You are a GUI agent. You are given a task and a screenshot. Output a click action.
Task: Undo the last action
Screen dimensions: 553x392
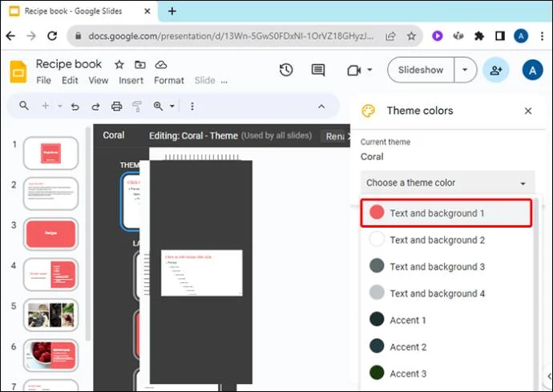tap(75, 106)
